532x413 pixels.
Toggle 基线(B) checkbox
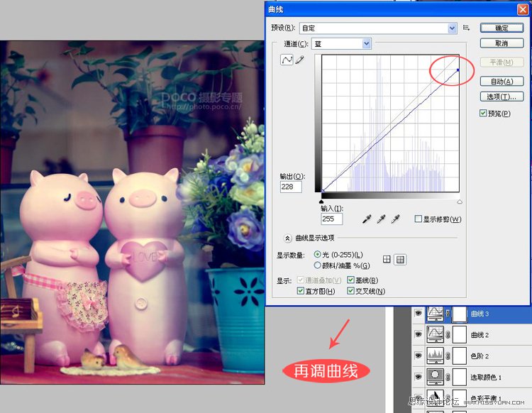tap(351, 280)
